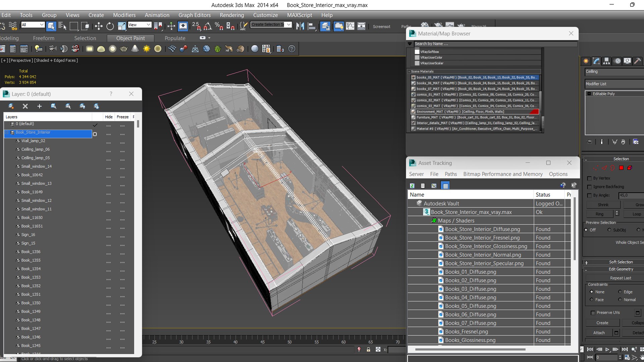Click Environment_MAT red color swatch
This screenshot has width=644, height=362.
(x=534, y=112)
